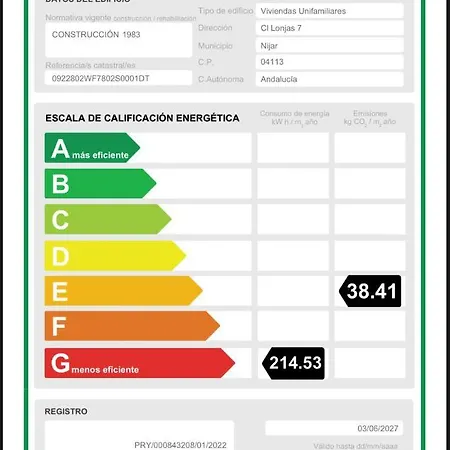Viewport: 450px width, 450px height.
Task: Click the Viviendas Unifamiliares field
Action: pos(330,11)
